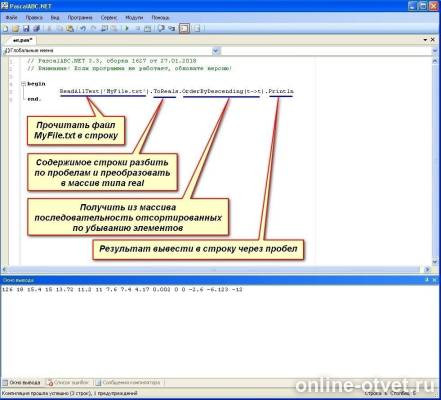Click the New file toolbar icon

[5, 29]
